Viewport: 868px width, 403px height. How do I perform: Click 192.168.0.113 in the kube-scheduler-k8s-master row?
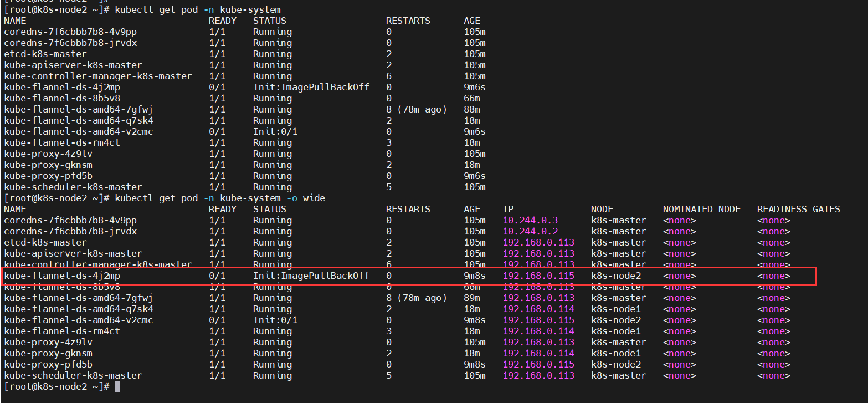pyautogui.click(x=538, y=375)
